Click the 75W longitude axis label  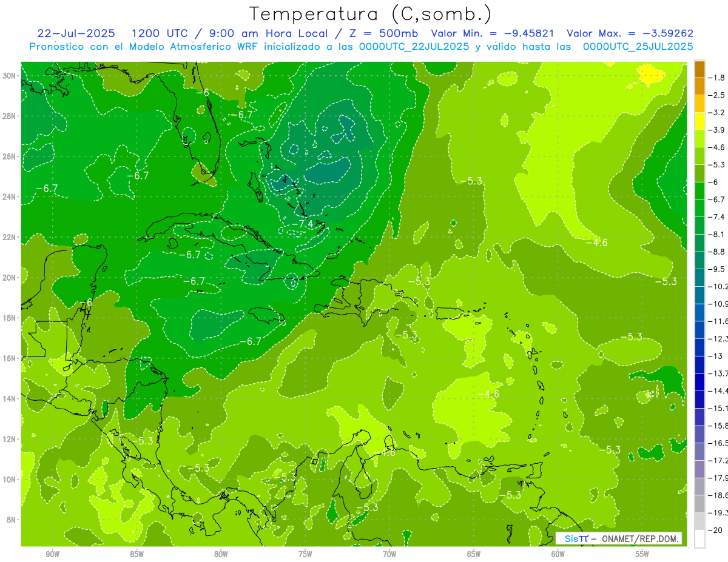coord(305,554)
